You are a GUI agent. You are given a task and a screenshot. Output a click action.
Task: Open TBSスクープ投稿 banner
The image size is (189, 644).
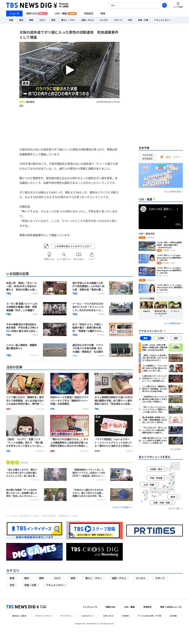(x=94, y=530)
